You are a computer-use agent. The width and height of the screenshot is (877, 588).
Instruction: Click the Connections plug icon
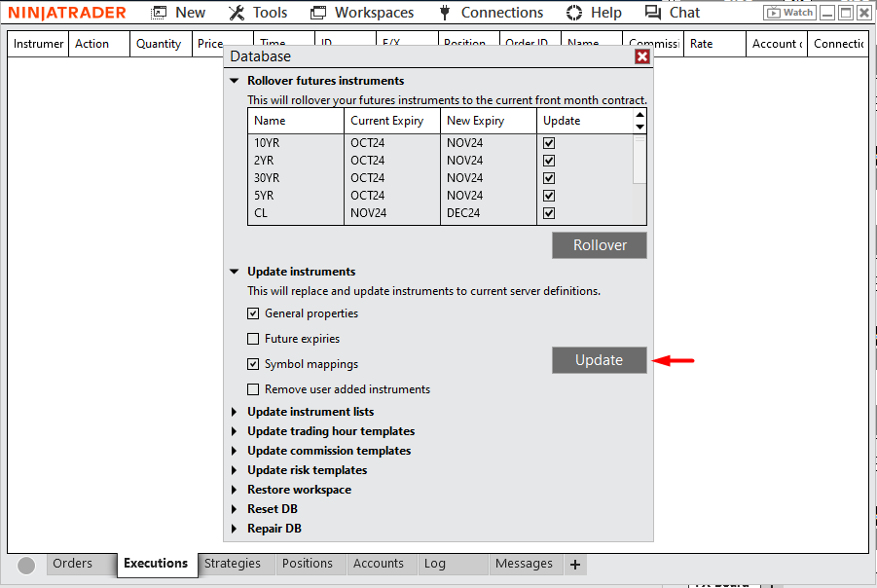445,13
